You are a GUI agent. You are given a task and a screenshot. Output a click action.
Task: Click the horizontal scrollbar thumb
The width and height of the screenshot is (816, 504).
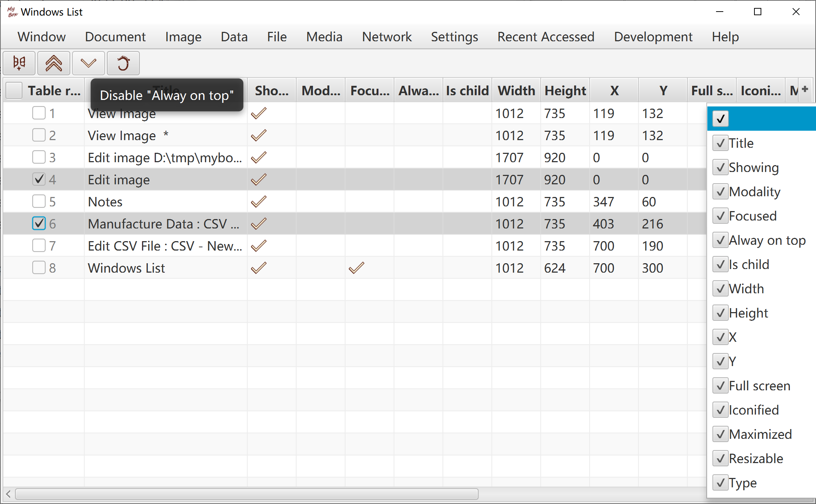[246, 493]
